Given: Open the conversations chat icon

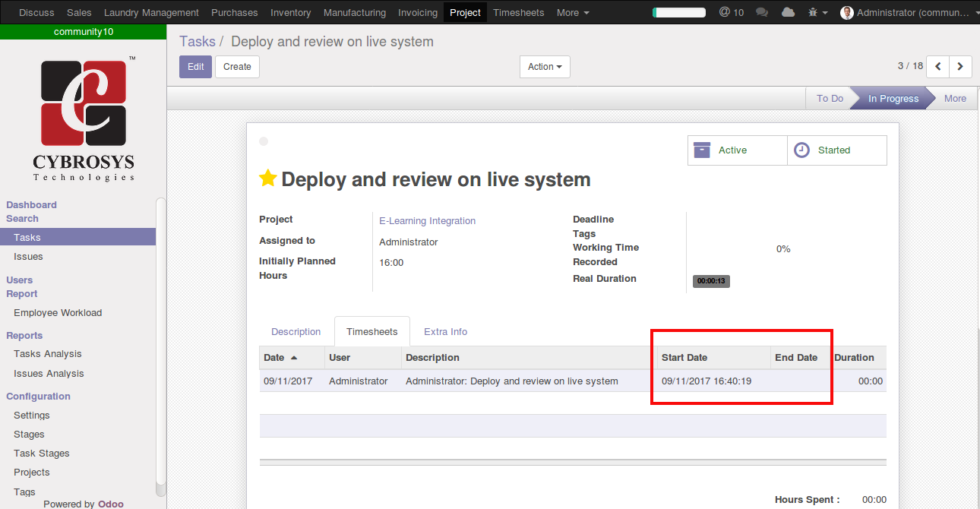Looking at the screenshot, I should 762,13.
